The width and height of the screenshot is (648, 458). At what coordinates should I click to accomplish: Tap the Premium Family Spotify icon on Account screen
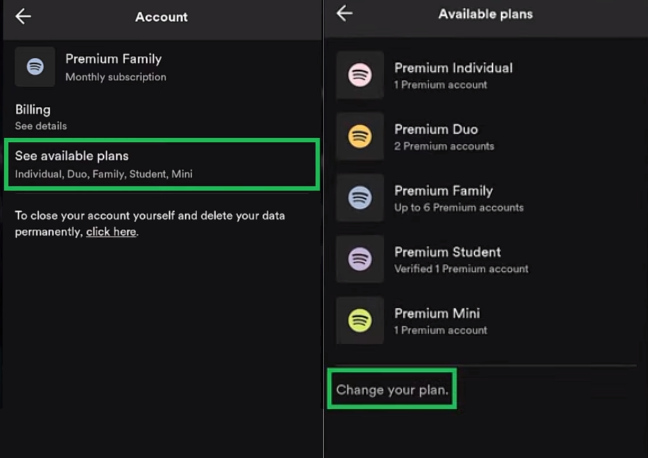[x=35, y=67]
